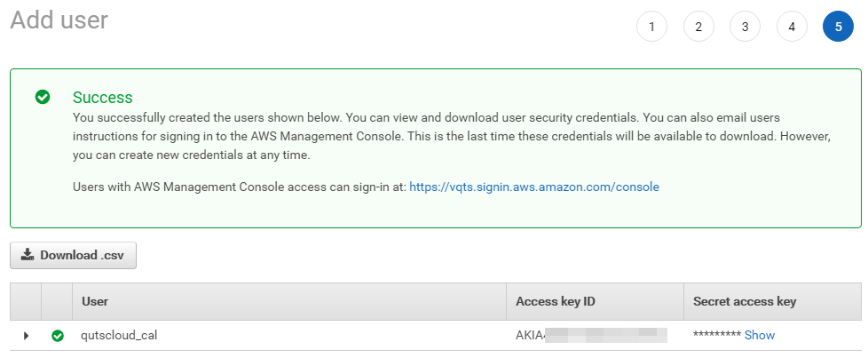Click the User column header
The image size is (868, 358).
95,302
